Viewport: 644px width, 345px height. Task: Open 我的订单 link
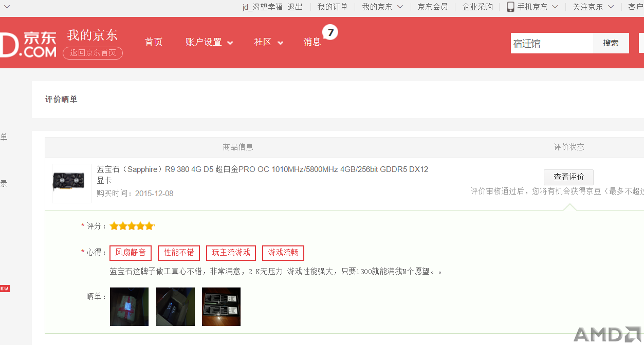tap(333, 7)
